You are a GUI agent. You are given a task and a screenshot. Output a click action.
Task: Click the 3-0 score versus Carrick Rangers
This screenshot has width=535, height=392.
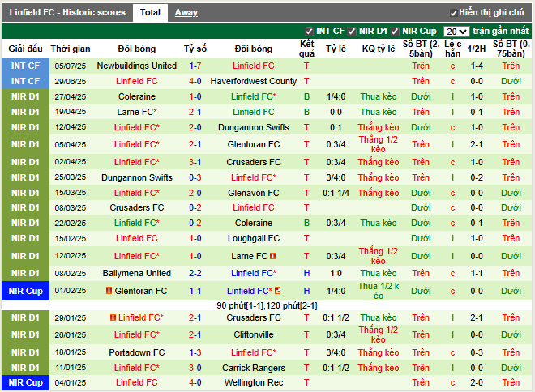pyautogui.click(x=195, y=368)
